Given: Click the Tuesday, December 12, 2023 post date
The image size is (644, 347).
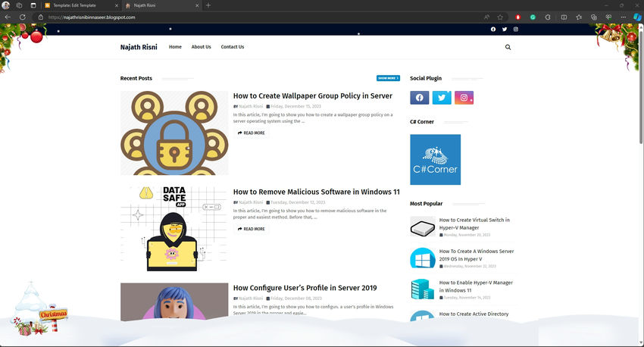Looking at the screenshot, I should tap(297, 202).
